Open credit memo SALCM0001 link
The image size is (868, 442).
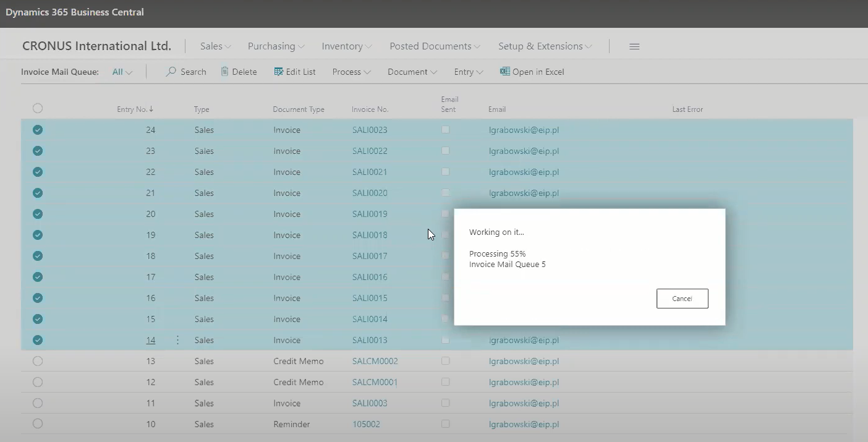point(375,382)
